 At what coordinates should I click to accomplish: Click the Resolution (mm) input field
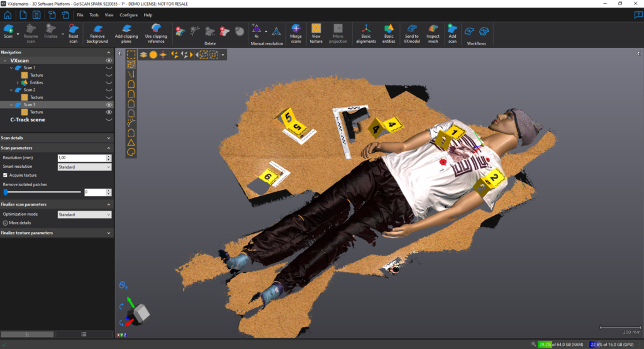(81, 158)
